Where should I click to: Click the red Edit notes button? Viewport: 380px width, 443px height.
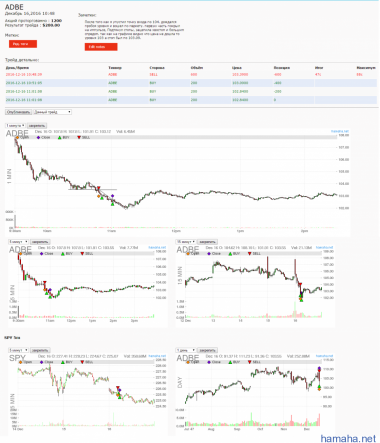tap(101, 47)
